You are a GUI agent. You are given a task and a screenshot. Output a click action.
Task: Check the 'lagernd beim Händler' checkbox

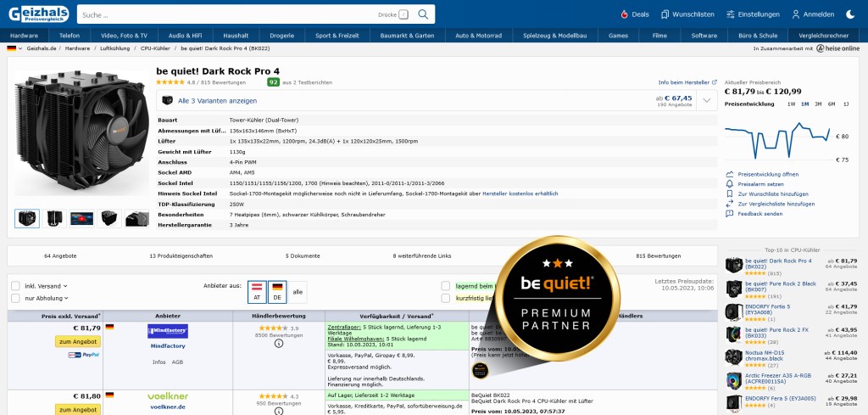click(x=446, y=286)
